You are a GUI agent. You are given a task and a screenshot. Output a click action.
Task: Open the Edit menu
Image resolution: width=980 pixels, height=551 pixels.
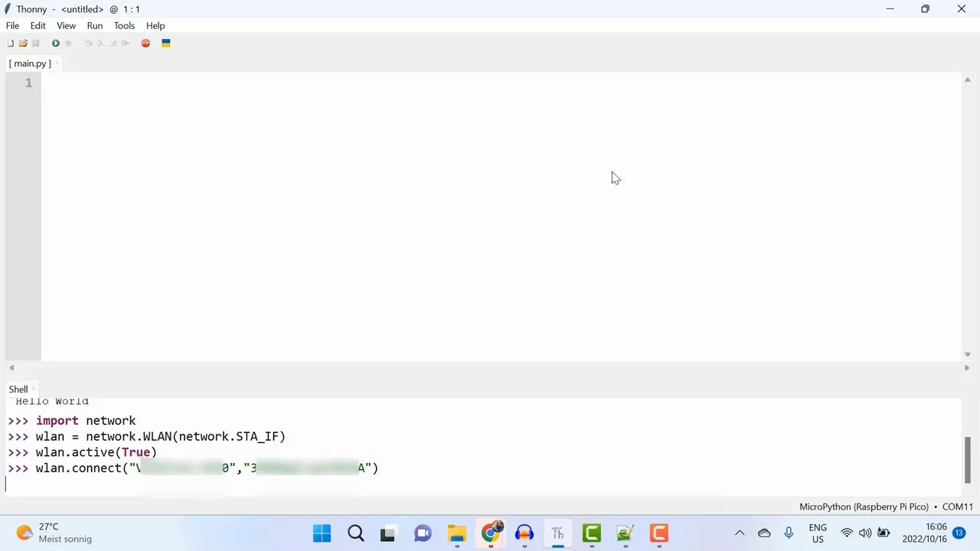[x=38, y=25]
